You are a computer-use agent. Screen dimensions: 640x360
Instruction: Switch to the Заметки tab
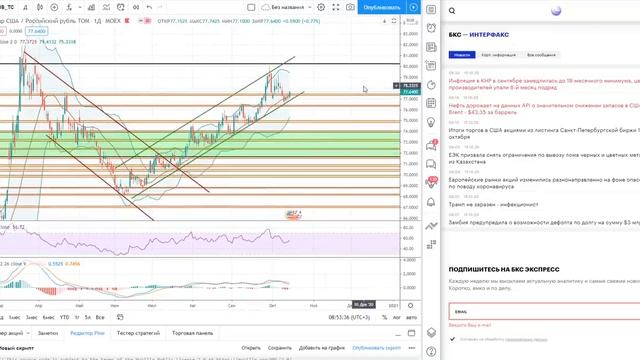tap(48, 333)
